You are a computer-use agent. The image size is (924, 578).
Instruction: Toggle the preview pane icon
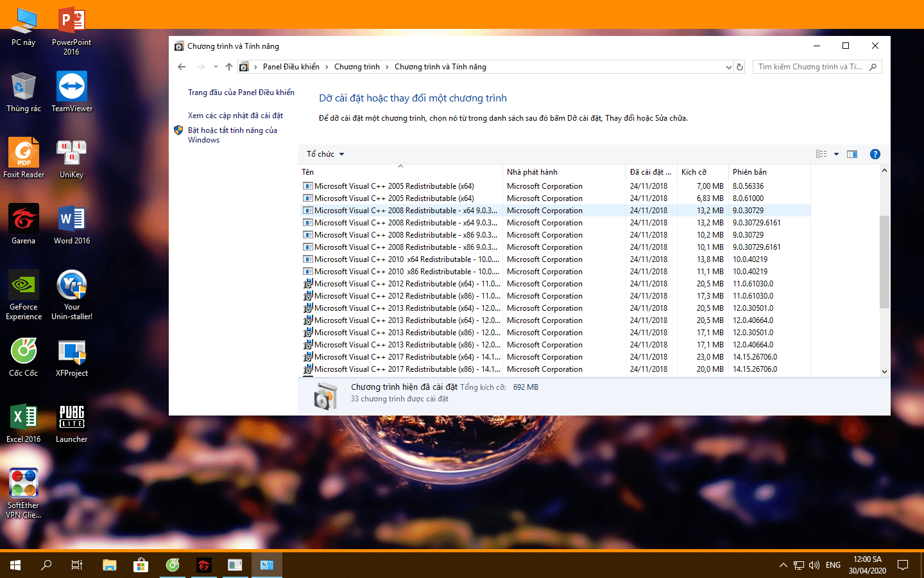click(852, 154)
